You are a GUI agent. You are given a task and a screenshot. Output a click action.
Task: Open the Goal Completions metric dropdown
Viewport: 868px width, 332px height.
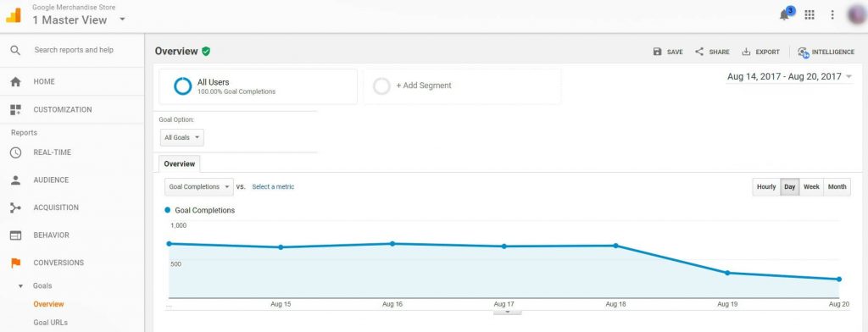[x=199, y=187]
